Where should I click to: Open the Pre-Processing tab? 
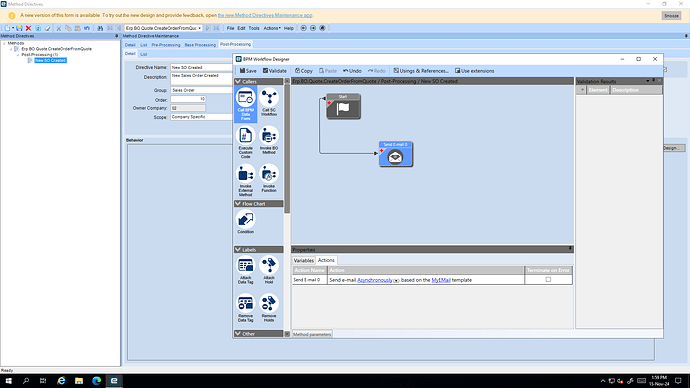point(166,45)
